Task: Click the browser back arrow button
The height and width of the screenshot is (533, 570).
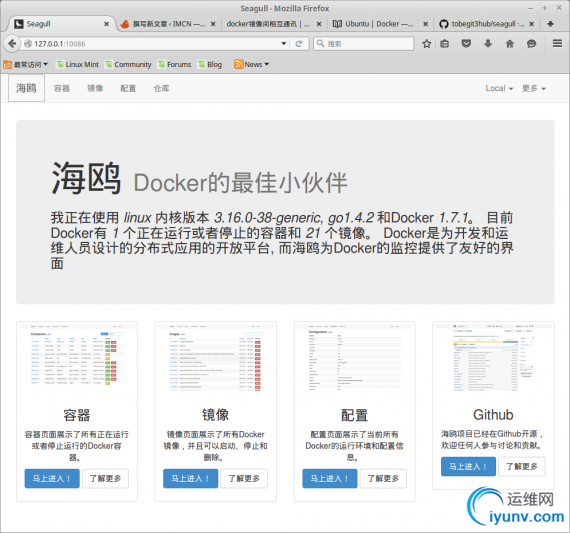Action: pos(12,44)
